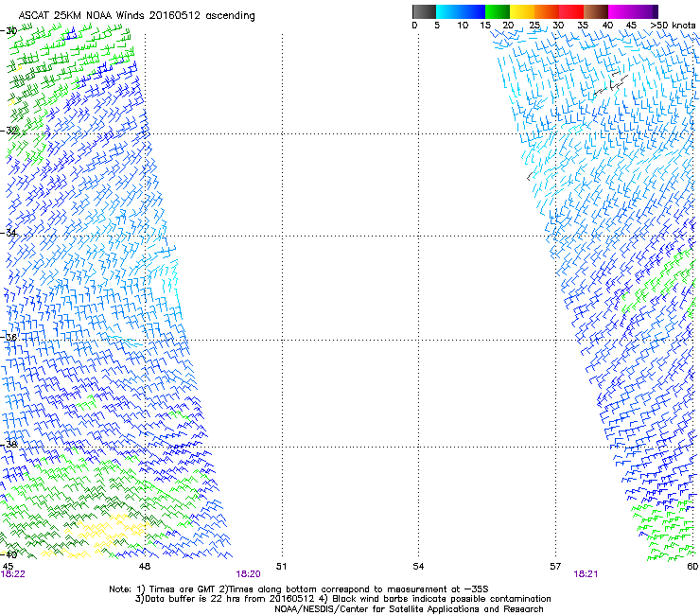Click the purple time stamp '18:20'
The width and height of the screenshot is (700, 615).
click(248, 574)
